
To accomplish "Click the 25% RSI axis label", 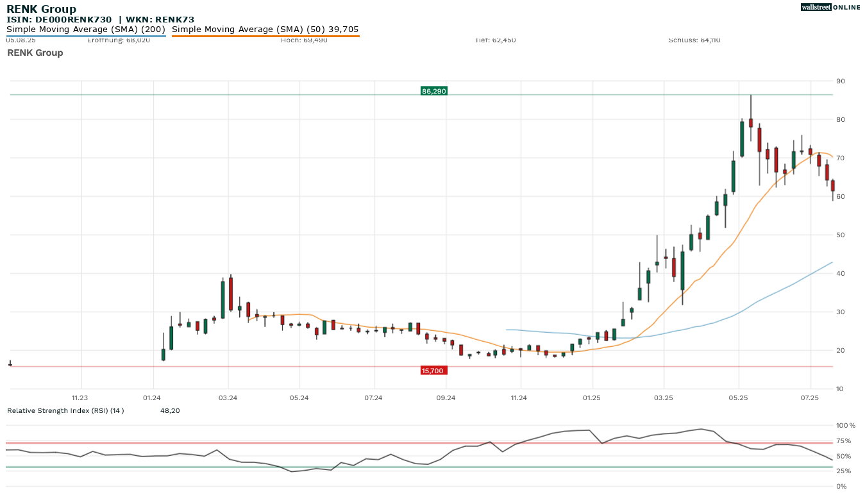I will coord(844,471).
